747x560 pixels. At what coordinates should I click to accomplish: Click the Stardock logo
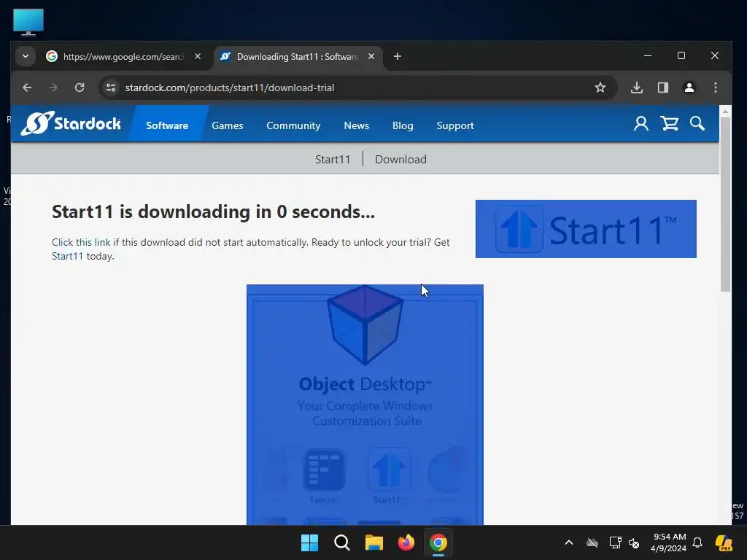click(71, 123)
